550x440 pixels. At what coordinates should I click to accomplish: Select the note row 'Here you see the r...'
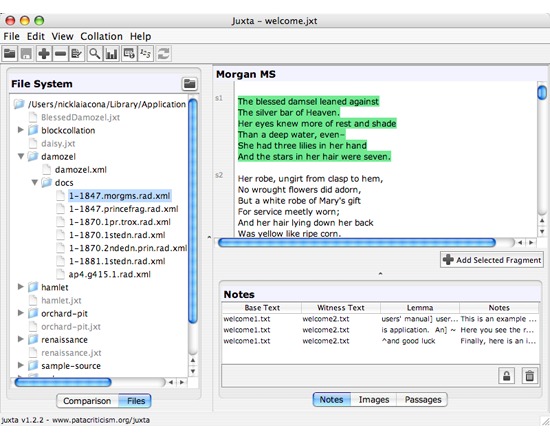[380, 330]
